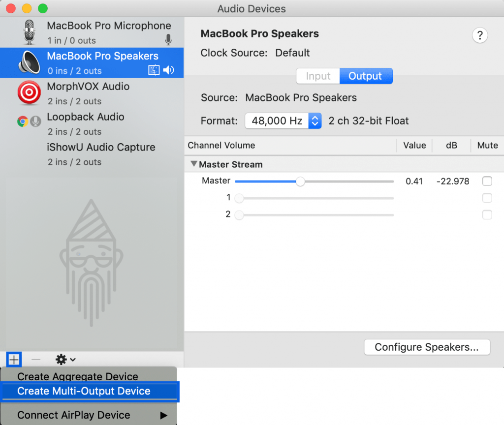Image resolution: width=504 pixels, height=425 pixels.
Task: Click the dB column header
Action: pyautogui.click(x=451, y=146)
